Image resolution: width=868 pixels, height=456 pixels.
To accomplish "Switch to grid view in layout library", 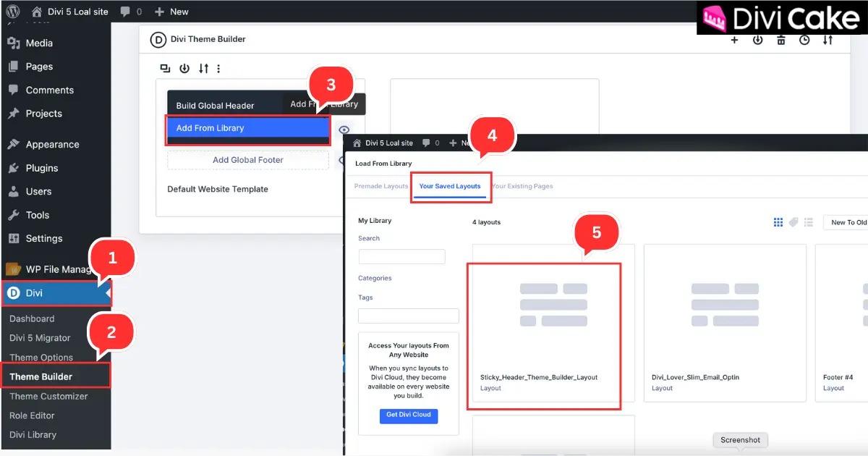I will 778,222.
